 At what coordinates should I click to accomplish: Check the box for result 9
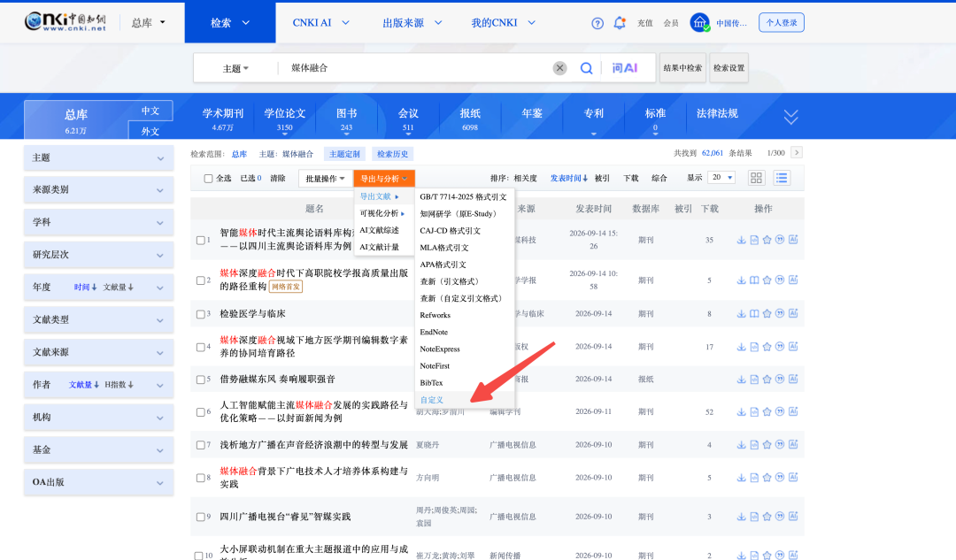[200, 517]
